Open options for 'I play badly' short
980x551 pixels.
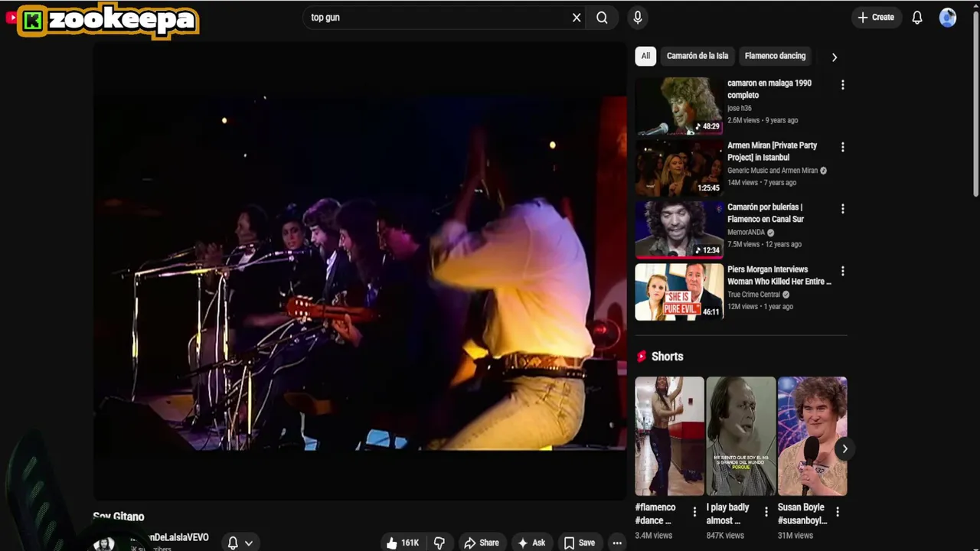coord(766,512)
